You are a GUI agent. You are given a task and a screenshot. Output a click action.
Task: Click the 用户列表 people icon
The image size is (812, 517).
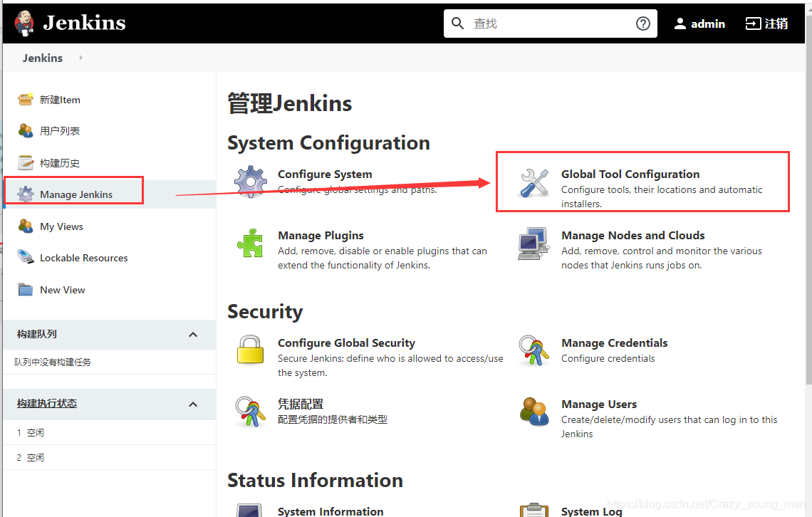[26, 130]
